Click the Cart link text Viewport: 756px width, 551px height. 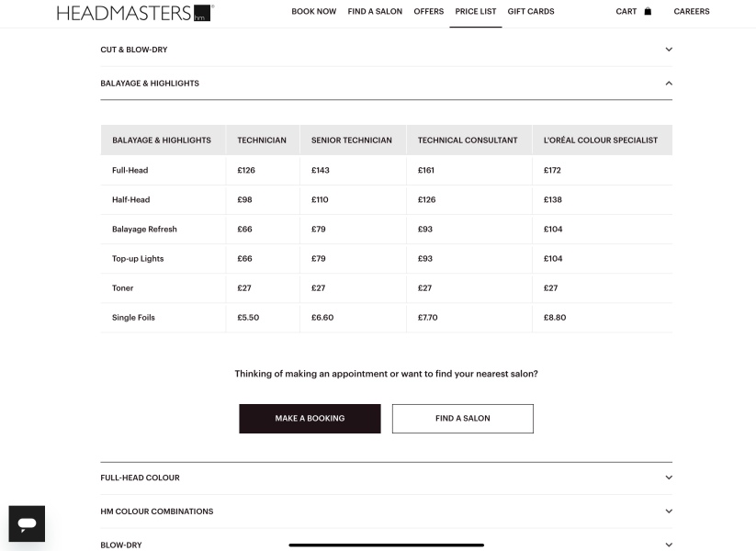(626, 12)
